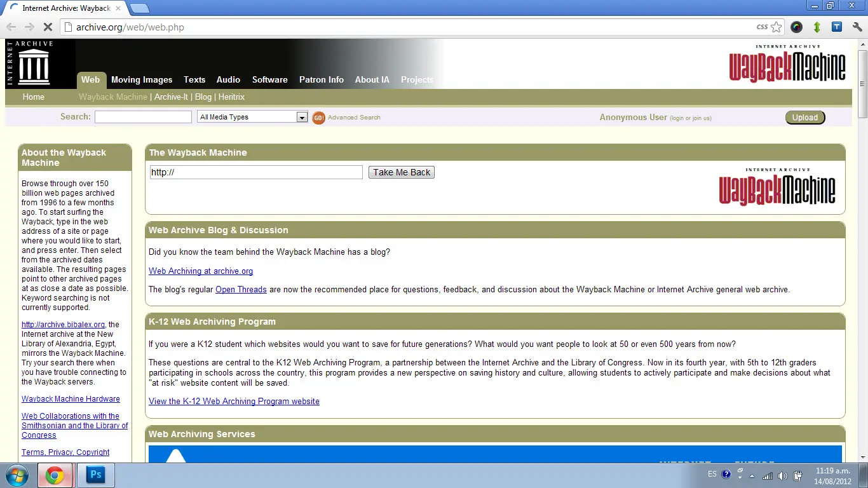This screenshot has width=868, height=488.
Task: Go to the Texts tab
Action: click(194, 80)
